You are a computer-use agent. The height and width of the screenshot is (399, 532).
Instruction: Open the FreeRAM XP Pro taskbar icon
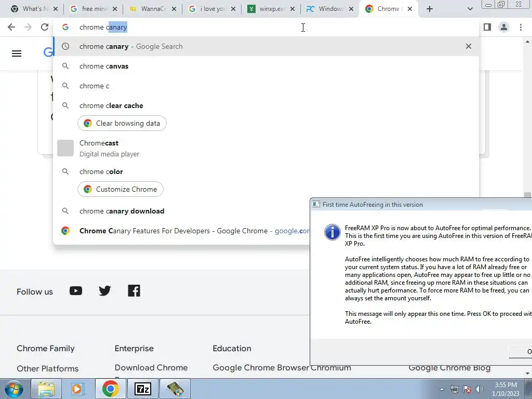[x=175, y=389]
